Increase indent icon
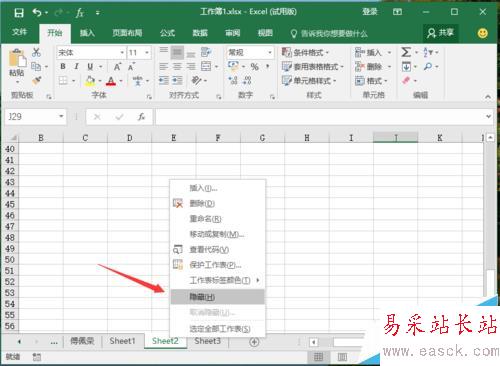Screen dimensions: 500x366 (177, 80)
